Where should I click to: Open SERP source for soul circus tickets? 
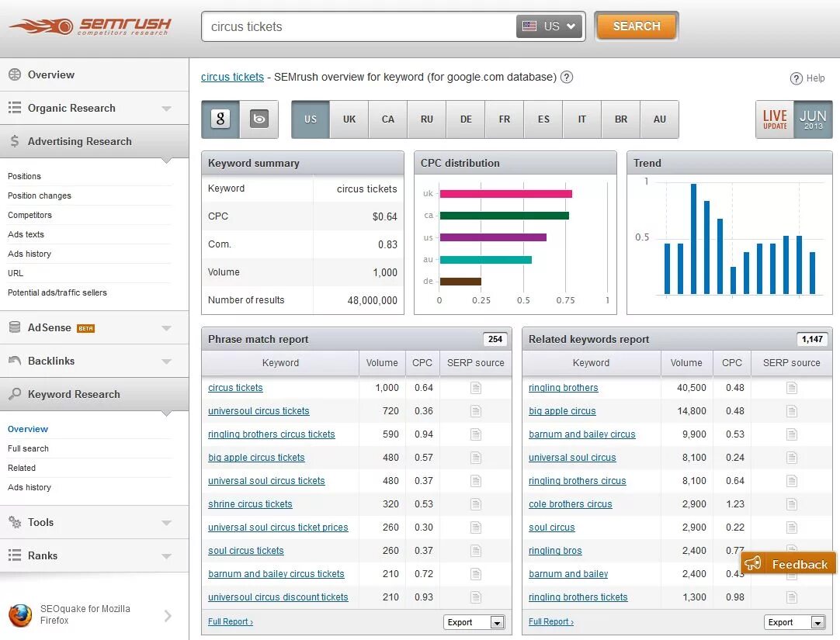(x=476, y=551)
